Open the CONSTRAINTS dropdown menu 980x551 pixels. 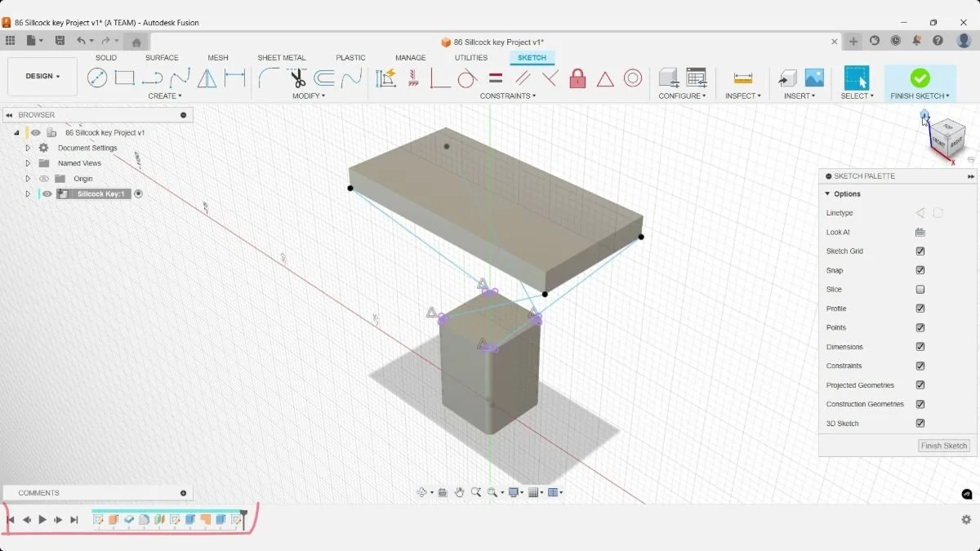(508, 96)
